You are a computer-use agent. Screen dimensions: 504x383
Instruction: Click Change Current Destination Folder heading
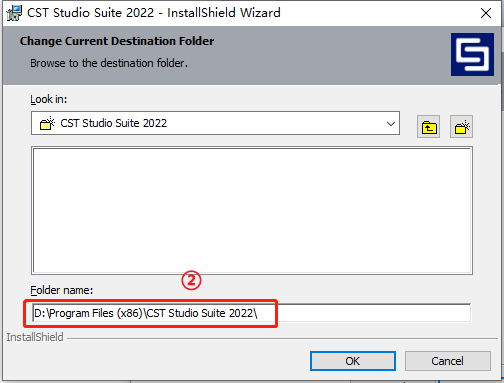(117, 41)
